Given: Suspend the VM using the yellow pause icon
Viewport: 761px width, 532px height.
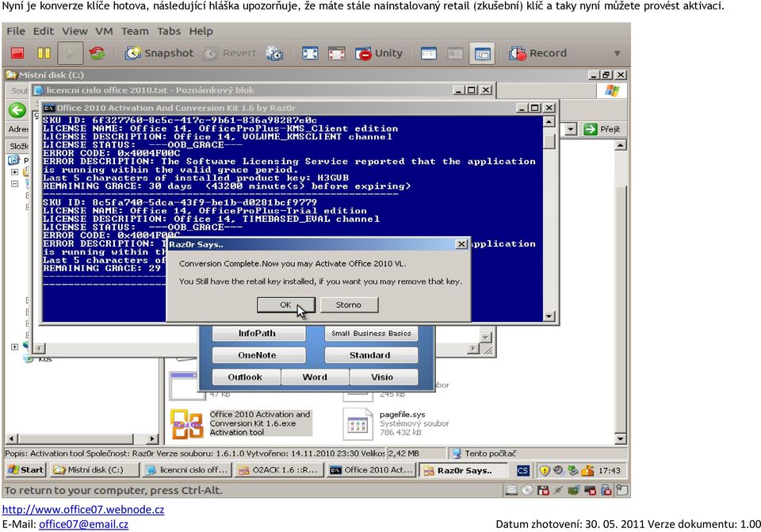Looking at the screenshot, I should 44,53.
